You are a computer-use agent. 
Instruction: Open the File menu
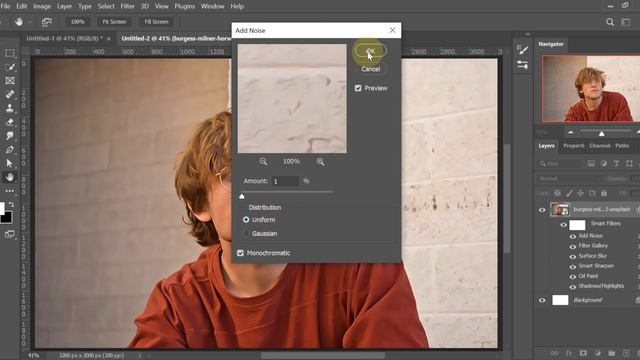[5, 7]
